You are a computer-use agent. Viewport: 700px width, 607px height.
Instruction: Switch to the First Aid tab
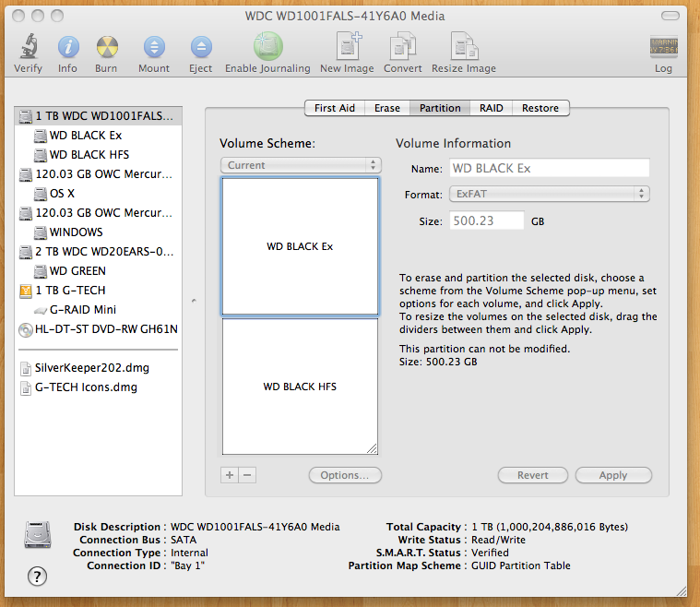pos(335,108)
